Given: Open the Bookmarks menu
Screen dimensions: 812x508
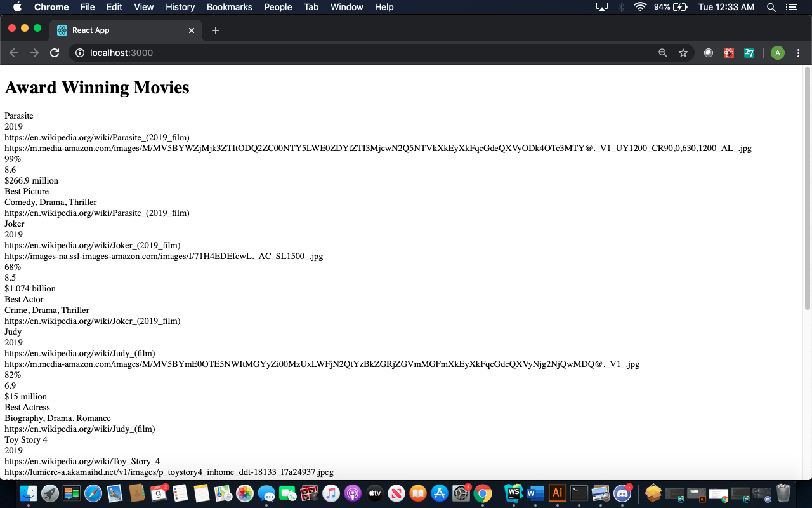Looking at the screenshot, I should tap(230, 7).
